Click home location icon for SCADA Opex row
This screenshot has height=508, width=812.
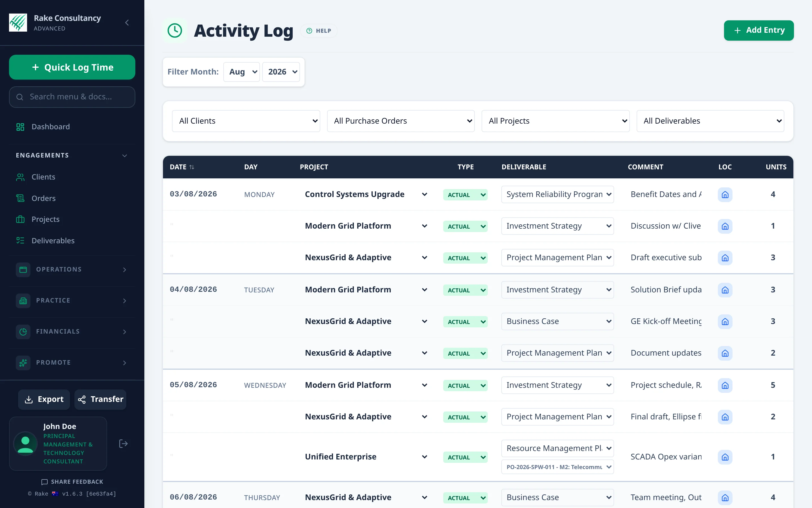pyautogui.click(x=725, y=457)
